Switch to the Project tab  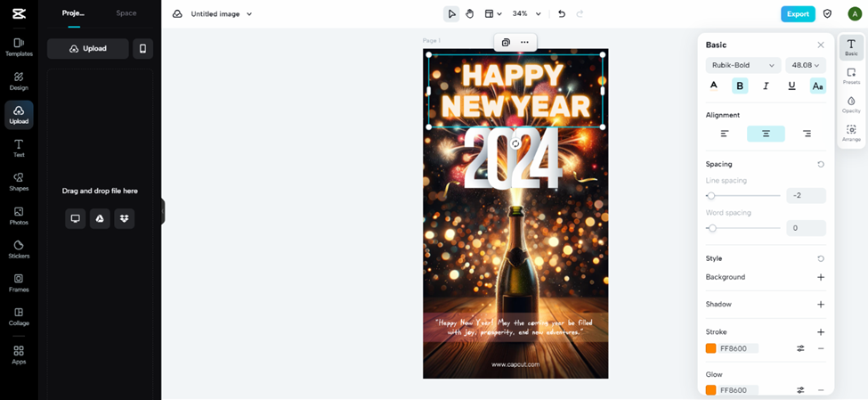pos(73,13)
